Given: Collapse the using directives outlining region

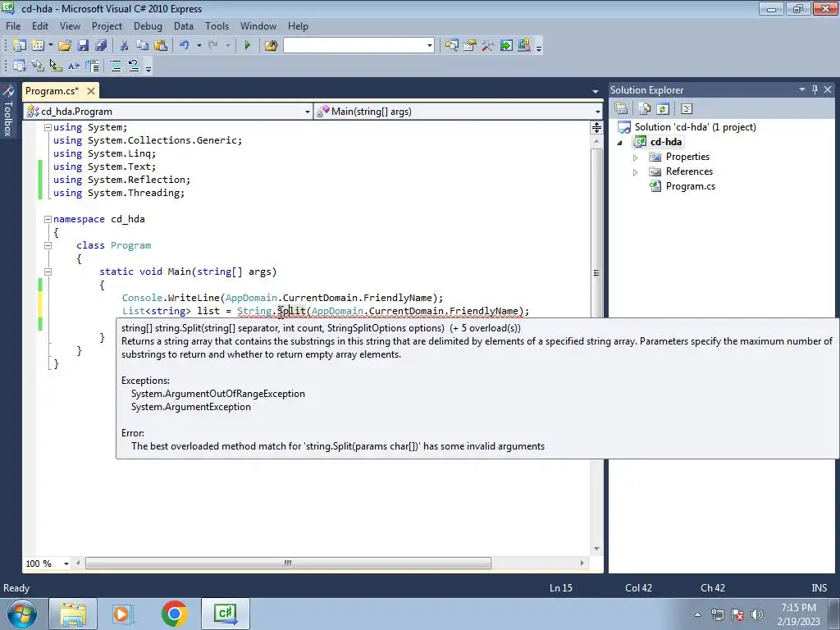Looking at the screenshot, I should [48, 127].
